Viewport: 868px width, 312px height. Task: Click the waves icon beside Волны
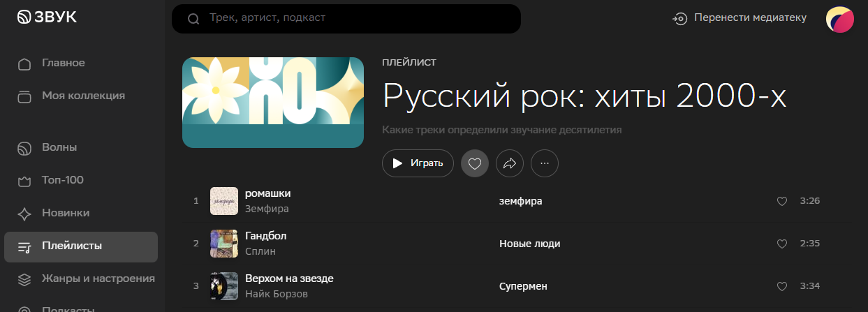point(24,148)
